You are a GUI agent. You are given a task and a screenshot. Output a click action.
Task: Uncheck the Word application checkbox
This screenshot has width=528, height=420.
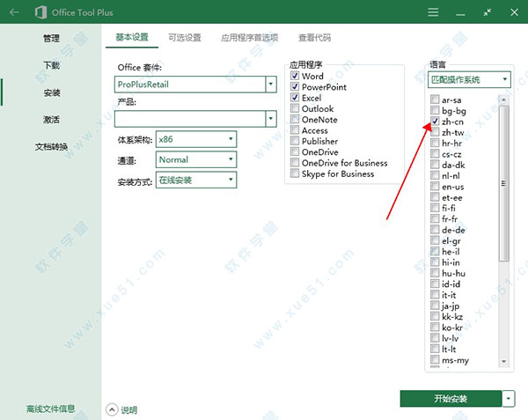point(296,77)
